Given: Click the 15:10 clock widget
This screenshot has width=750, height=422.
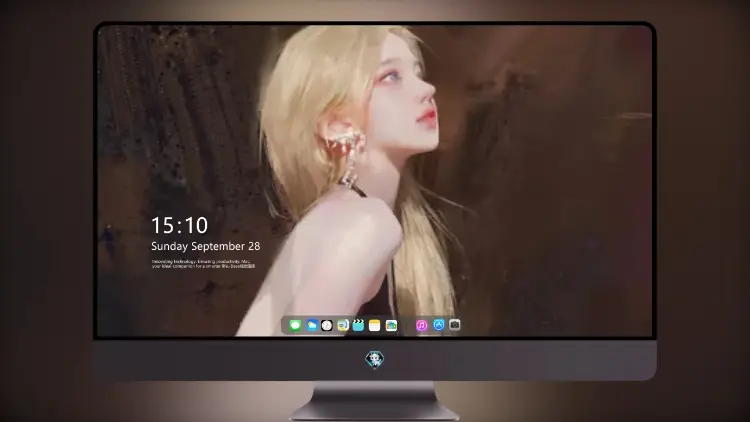Looking at the screenshot, I should (x=180, y=225).
